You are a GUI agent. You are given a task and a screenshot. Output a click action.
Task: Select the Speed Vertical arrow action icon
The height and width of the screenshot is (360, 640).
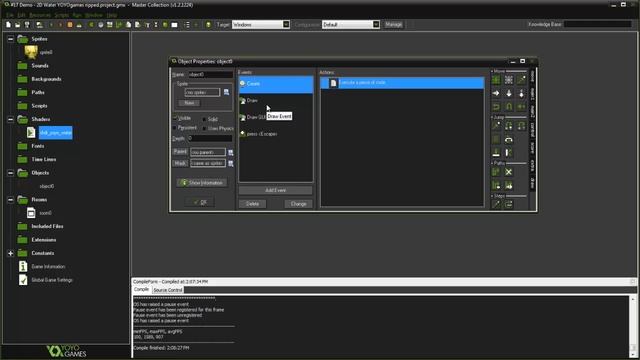(x=509, y=93)
